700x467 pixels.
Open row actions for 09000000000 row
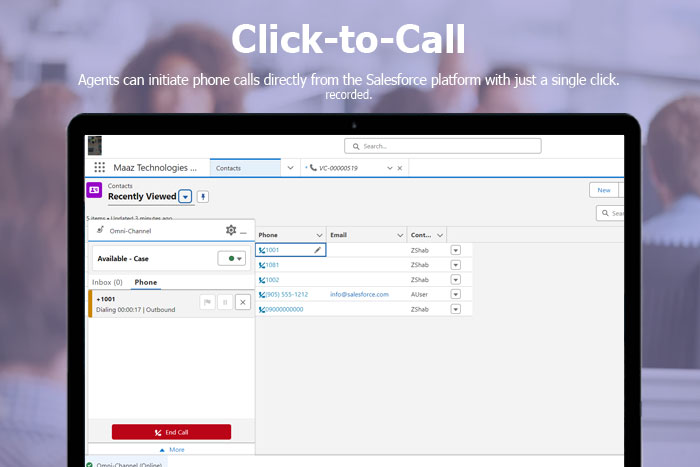coord(455,309)
